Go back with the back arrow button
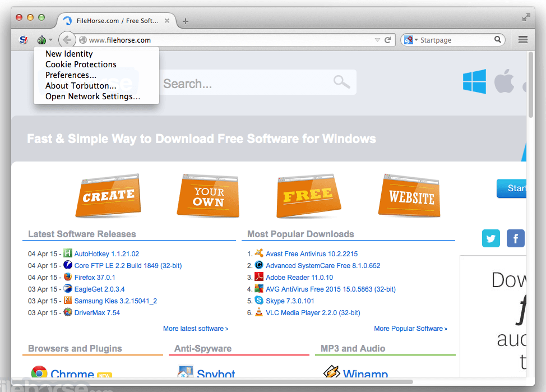Viewport: 546px width, 392px height. tap(67, 40)
